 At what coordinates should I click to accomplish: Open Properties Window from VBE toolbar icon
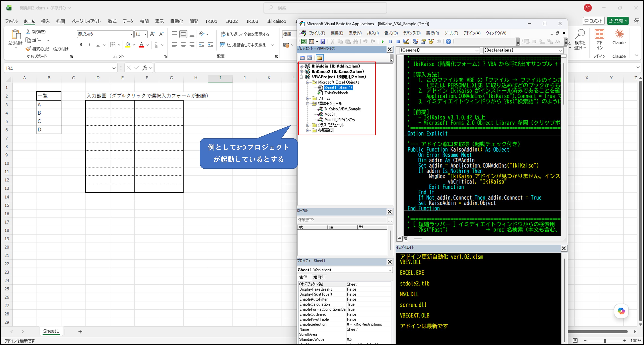click(x=423, y=41)
